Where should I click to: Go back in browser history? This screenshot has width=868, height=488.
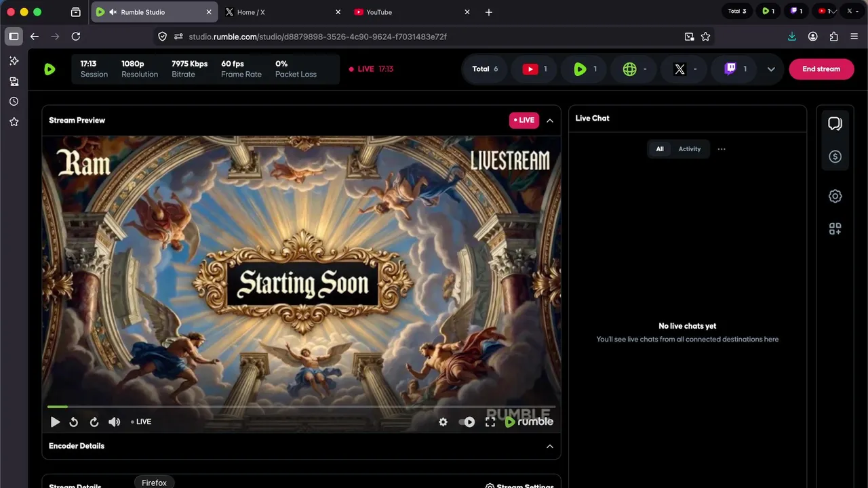click(35, 37)
